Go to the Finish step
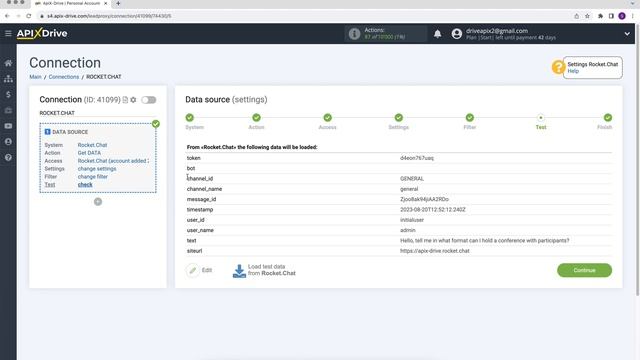 click(608, 118)
